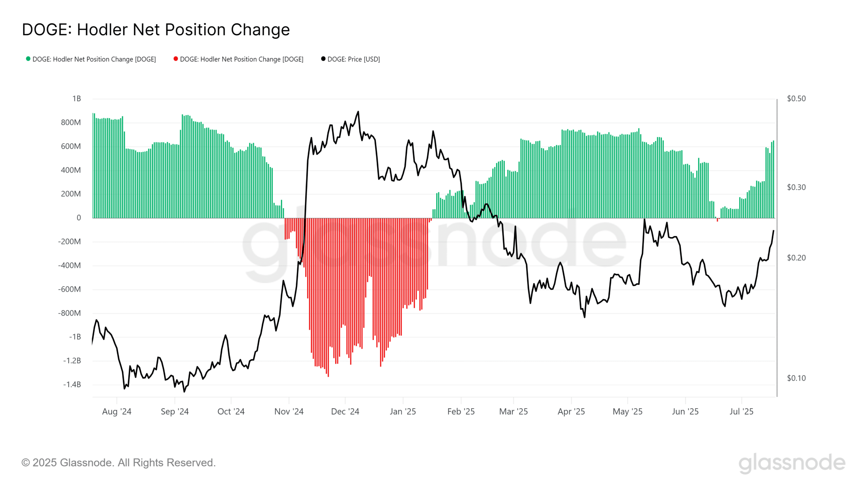Image resolution: width=868 pixels, height=488 pixels.
Task: Click the green legend dot for Hodler Net Position
Action: [x=28, y=59]
